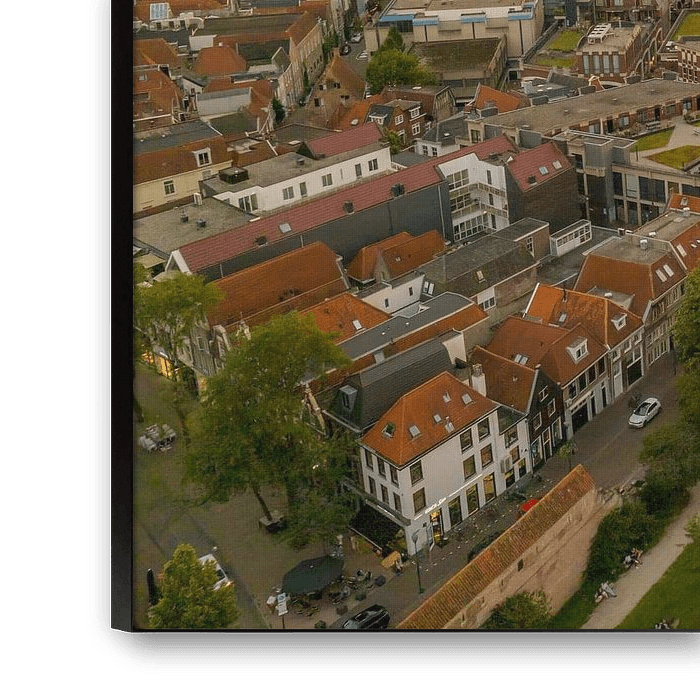The image size is (700, 700).
Task: Click the dark patio umbrella
Action: click(312, 575)
